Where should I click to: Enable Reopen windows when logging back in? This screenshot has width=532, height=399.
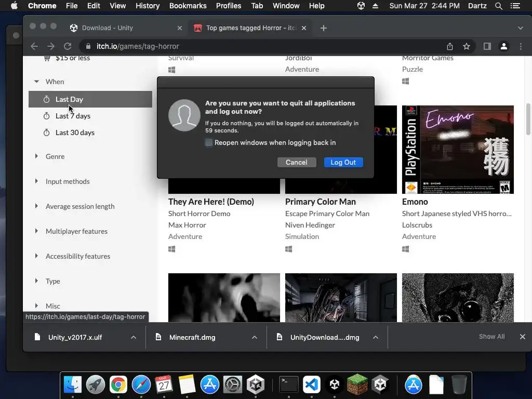[209, 142]
